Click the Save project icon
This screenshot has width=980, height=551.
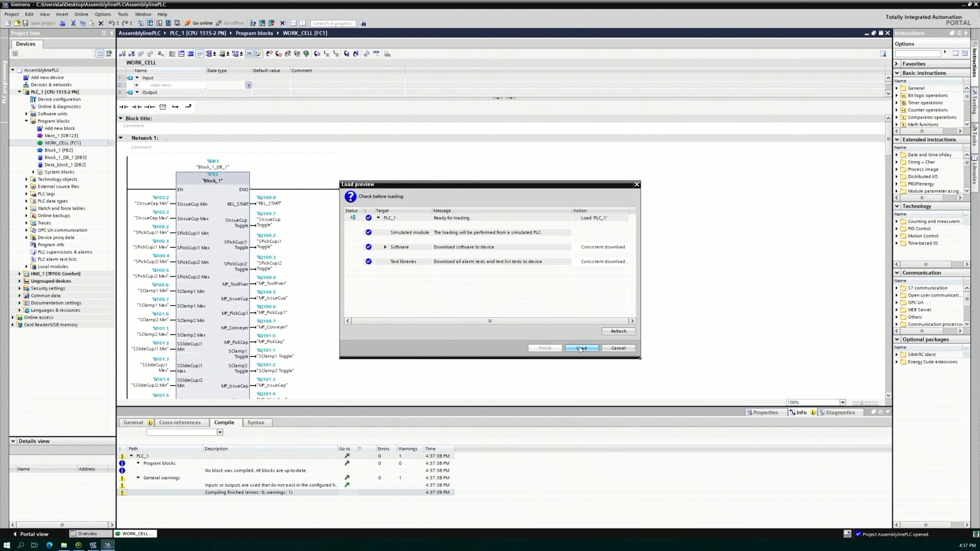(x=26, y=23)
